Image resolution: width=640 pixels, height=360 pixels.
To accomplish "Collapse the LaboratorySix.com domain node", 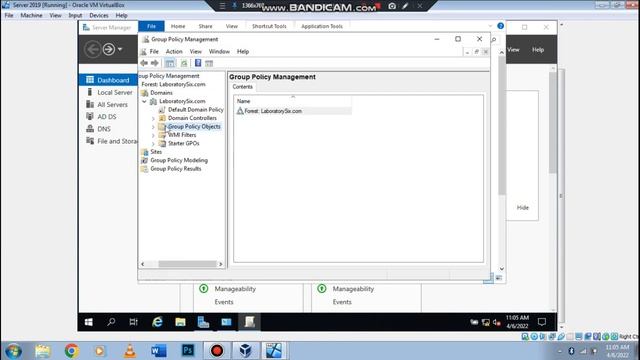I will 144,101.
